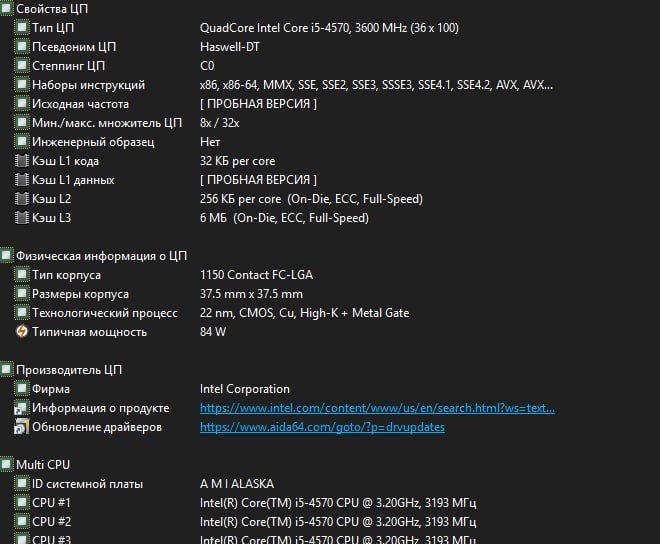Click the Intel product information search link
The width and height of the screenshot is (660, 544).
tap(377, 408)
